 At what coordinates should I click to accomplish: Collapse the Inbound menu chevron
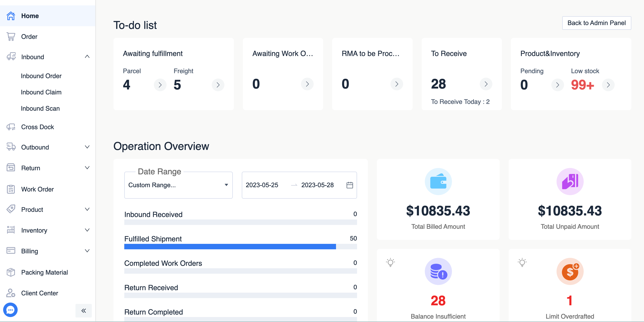click(x=87, y=57)
